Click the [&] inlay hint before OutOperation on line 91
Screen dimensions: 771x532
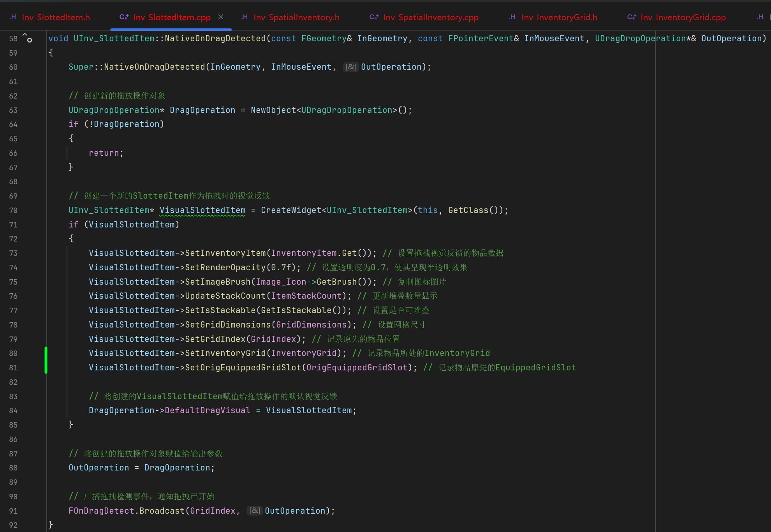tap(255, 511)
